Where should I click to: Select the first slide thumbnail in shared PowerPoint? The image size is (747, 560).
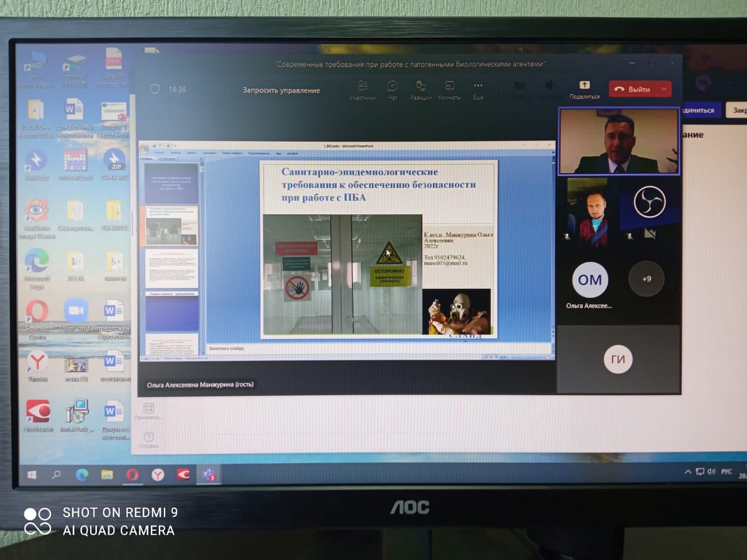point(171,183)
